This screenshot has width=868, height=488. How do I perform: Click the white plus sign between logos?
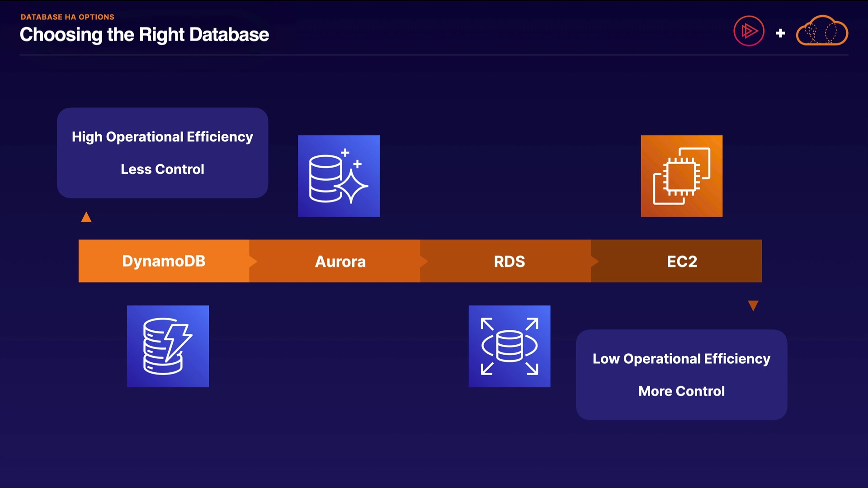point(780,33)
